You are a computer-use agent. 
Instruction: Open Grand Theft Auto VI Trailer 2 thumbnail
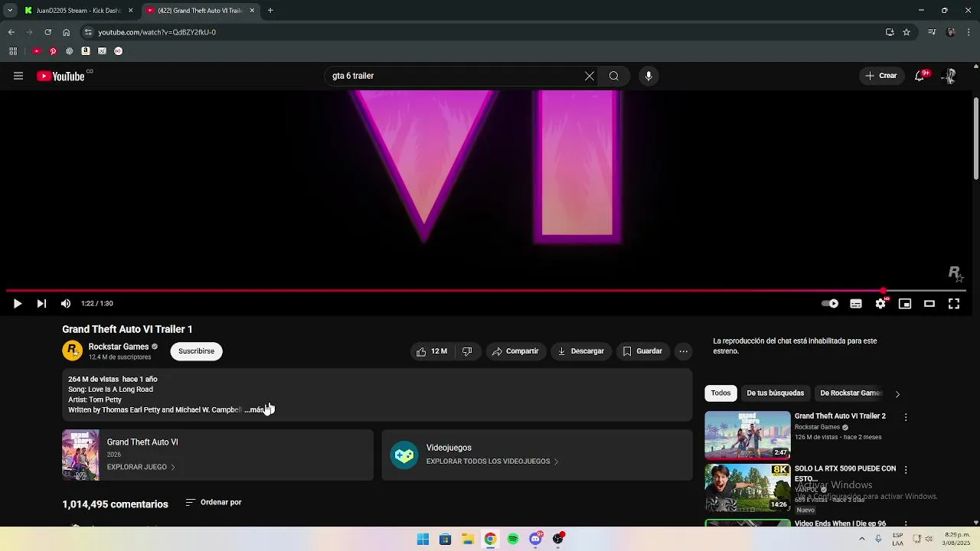(x=747, y=435)
